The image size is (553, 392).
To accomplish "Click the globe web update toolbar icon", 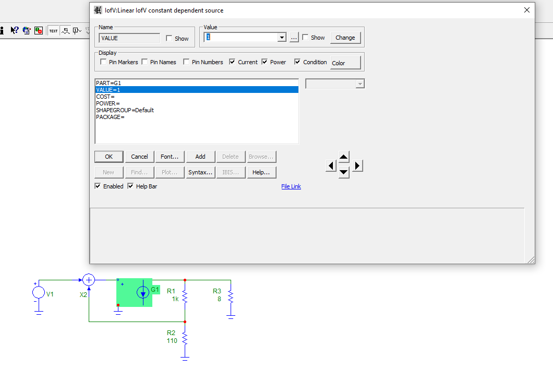I will coord(27,31).
